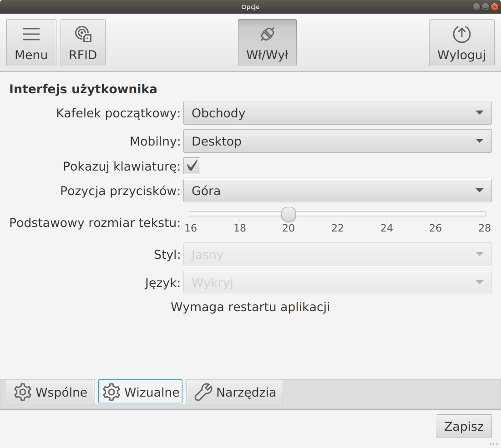Switch to the Wizualne tab
The image size is (501, 448).
[x=140, y=392]
